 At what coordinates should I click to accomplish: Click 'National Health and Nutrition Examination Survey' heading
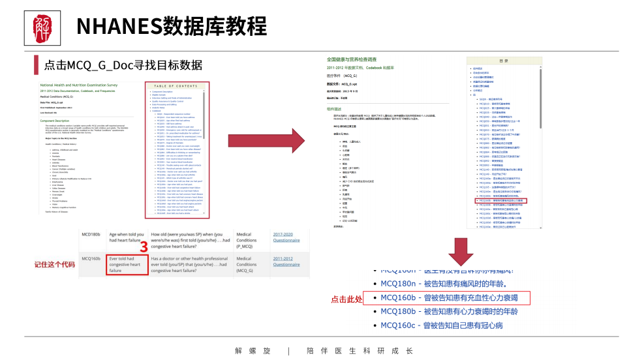(x=79, y=85)
